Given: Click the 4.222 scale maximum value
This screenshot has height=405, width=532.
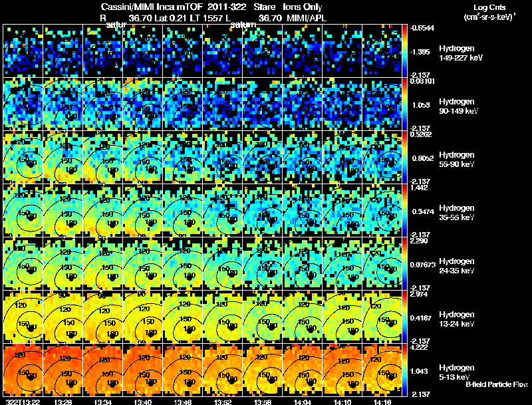Looking at the screenshot, I should click(419, 347).
